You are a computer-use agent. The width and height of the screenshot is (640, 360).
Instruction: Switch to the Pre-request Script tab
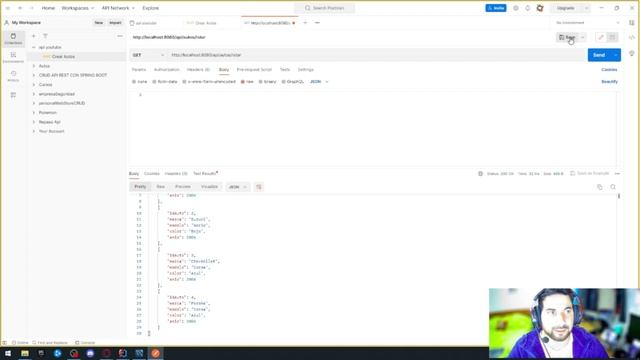(x=254, y=70)
